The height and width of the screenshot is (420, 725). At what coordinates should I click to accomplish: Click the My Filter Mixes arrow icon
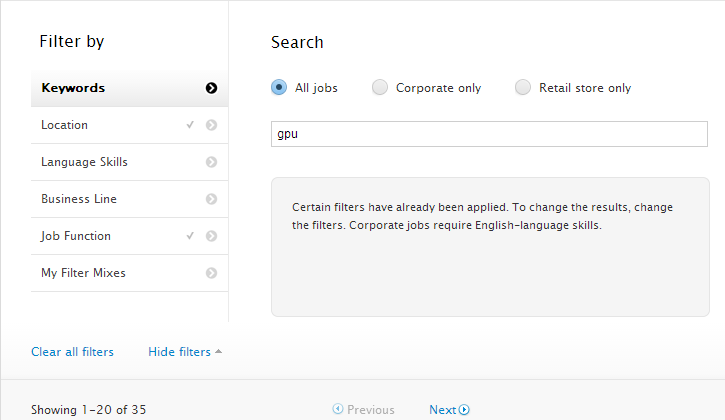[x=211, y=273]
